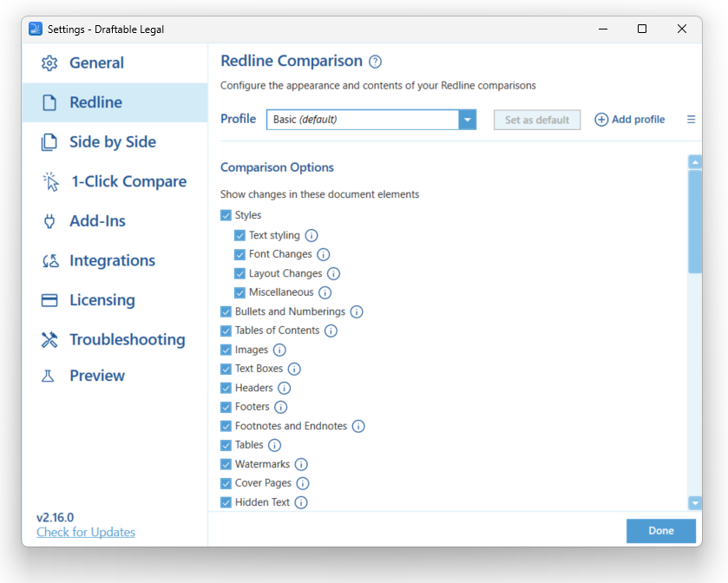Screen dimensions: 728x583
Task: Click the Done button
Action: tap(660, 531)
